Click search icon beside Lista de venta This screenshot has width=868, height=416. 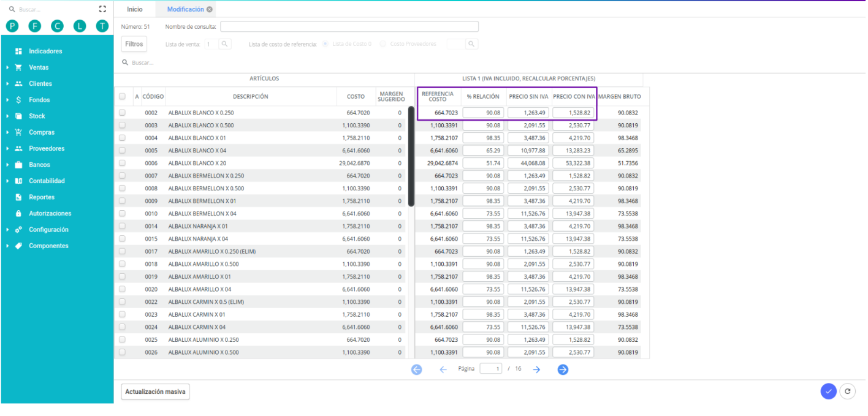coord(225,44)
